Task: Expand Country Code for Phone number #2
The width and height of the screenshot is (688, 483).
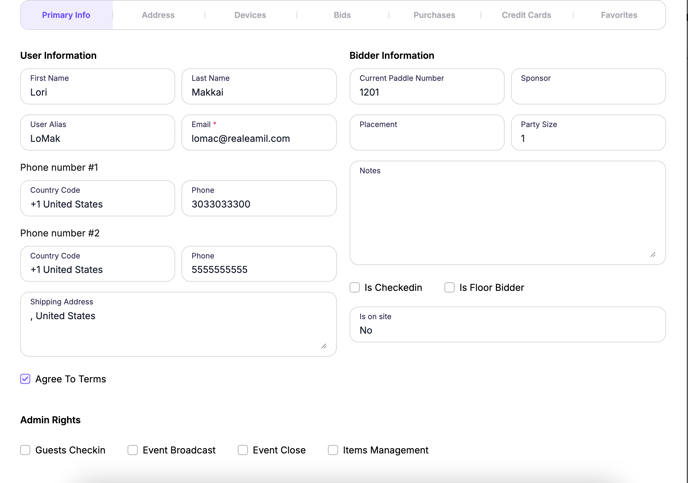Action: pos(97,265)
